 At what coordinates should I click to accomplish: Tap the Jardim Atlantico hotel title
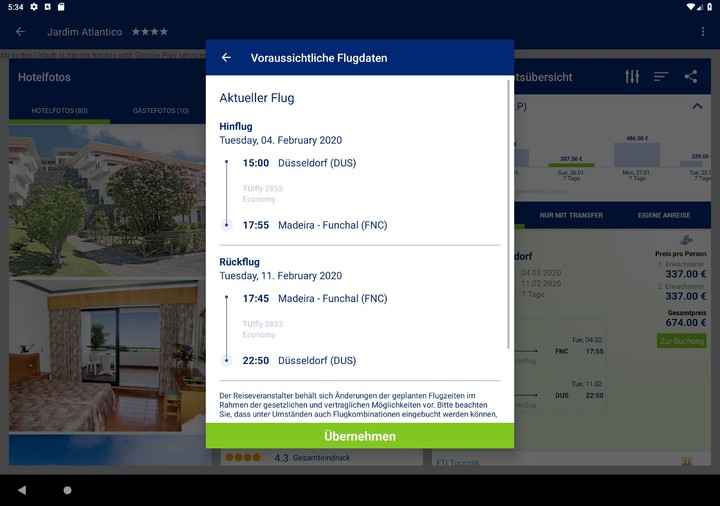pos(84,32)
